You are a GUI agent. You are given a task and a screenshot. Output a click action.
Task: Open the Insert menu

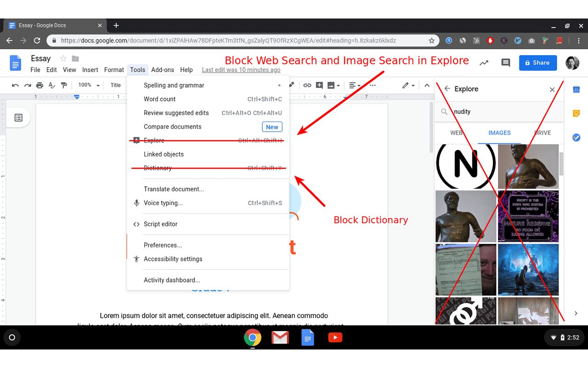[x=90, y=70]
